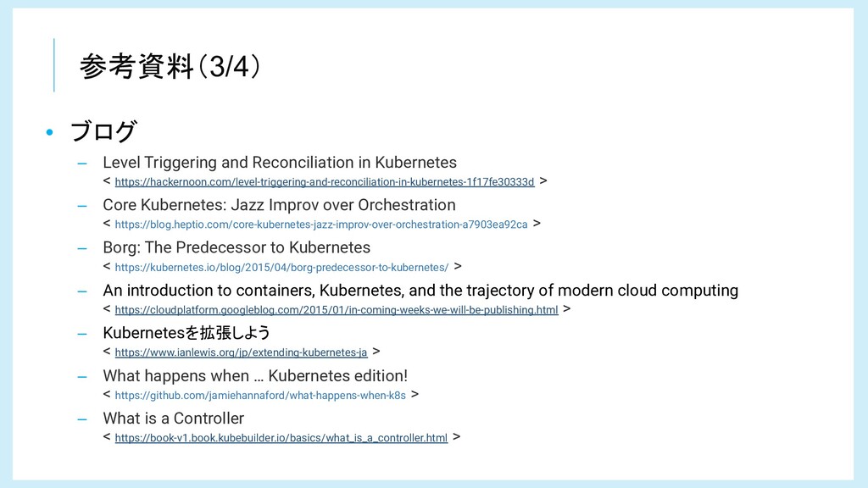Select the Kubernetesを拡張しよう title
This screenshot has width=868, height=488.
(x=186, y=332)
